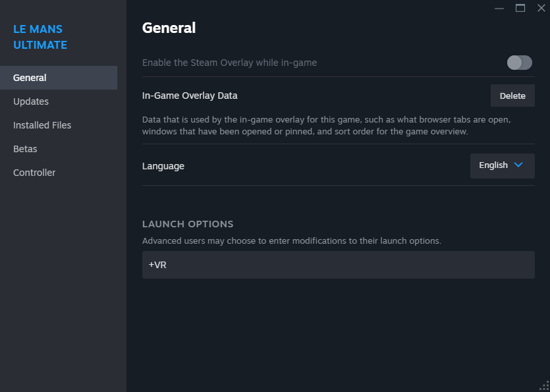Click the In-Game Overlay Data label
Screen dimensions: 550x392
[x=190, y=96]
